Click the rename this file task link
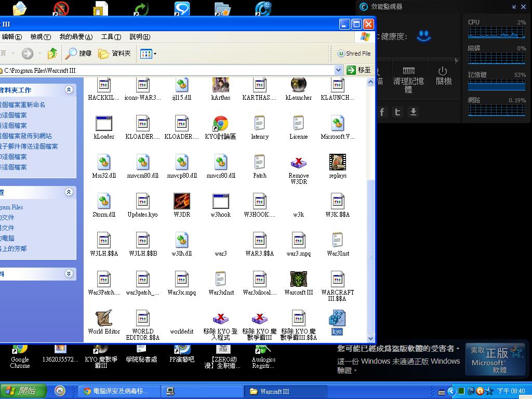Viewport: 532px width, 399px height. [x=22, y=105]
